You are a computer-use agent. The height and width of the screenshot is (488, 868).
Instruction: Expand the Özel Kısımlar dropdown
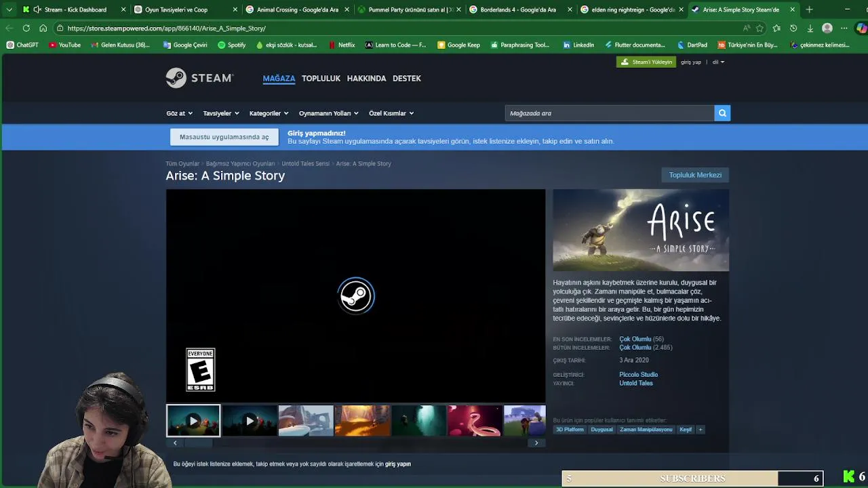(x=391, y=113)
